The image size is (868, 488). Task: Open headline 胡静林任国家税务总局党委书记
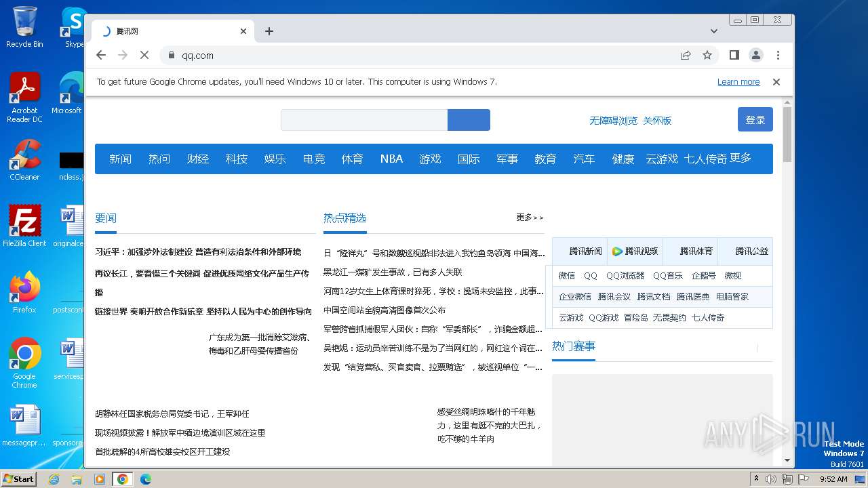[172, 413]
